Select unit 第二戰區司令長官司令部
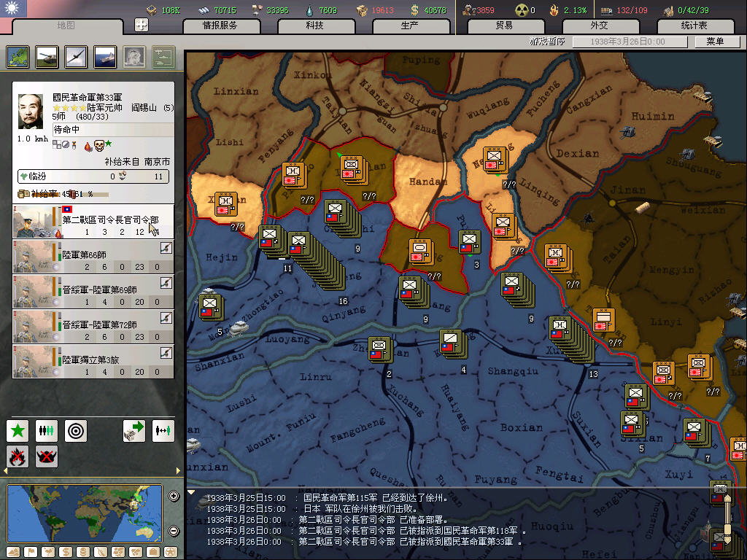The height and width of the screenshot is (560, 747). point(93,222)
